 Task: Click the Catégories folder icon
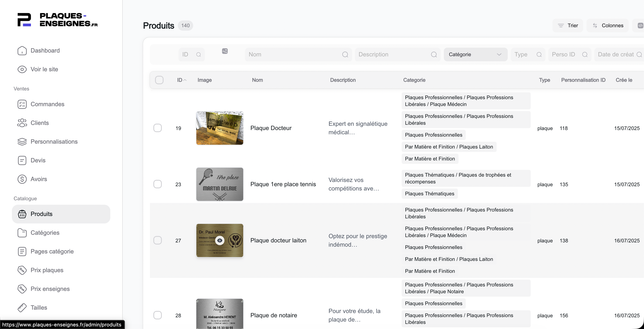point(22,233)
